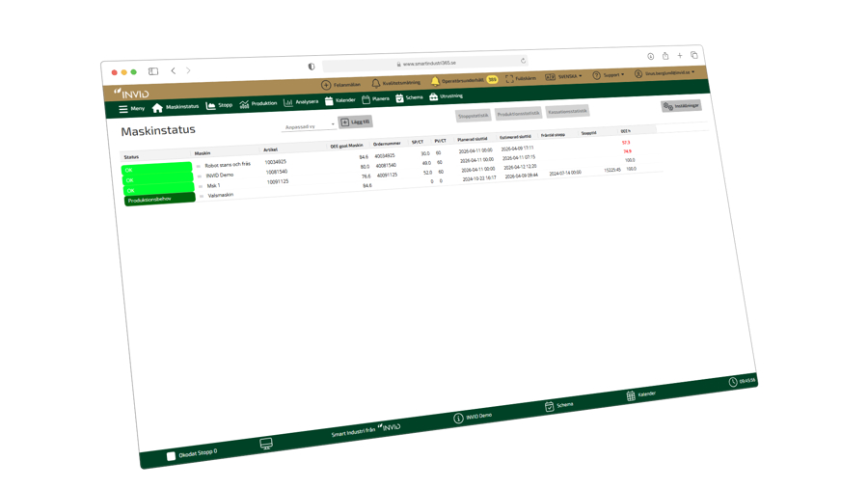Open the Analysera menu item
The height and width of the screenshot is (488, 868).
pos(301,101)
